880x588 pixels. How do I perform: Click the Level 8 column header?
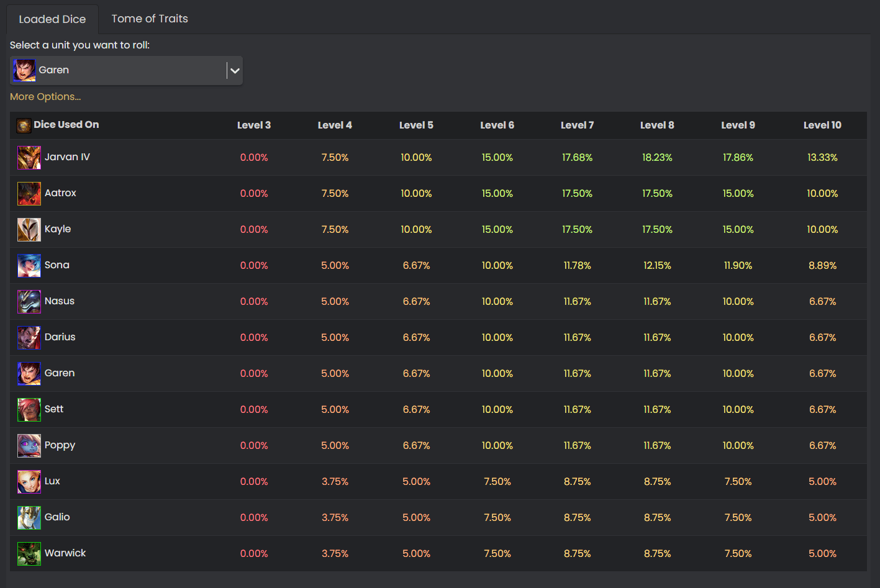(x=657, y=125)
